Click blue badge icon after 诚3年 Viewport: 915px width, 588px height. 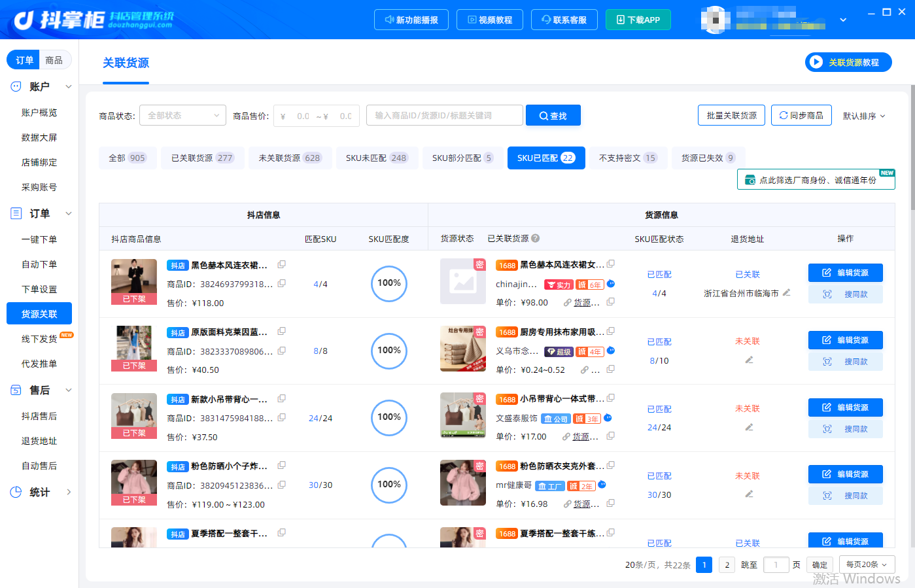(608, 418)
